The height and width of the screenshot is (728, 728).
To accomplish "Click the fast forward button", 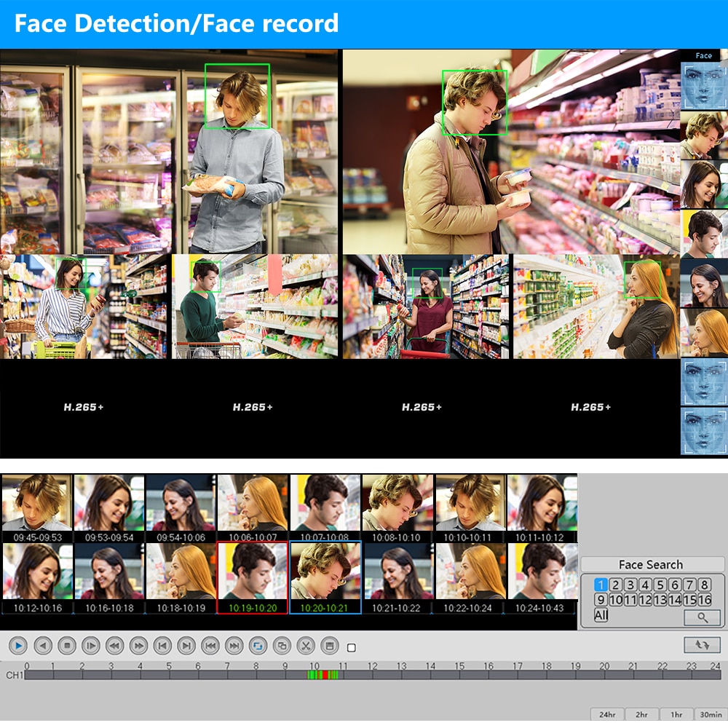I will click(x=138, y=645).
